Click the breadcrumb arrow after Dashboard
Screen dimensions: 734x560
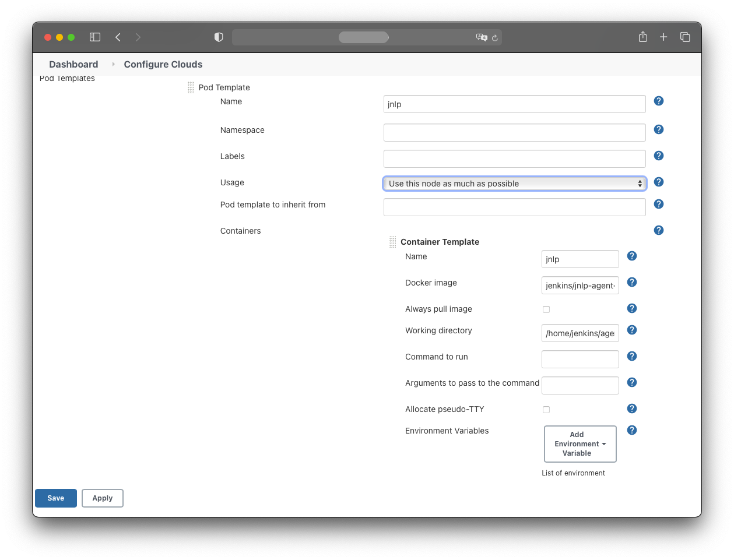(113, 64)
